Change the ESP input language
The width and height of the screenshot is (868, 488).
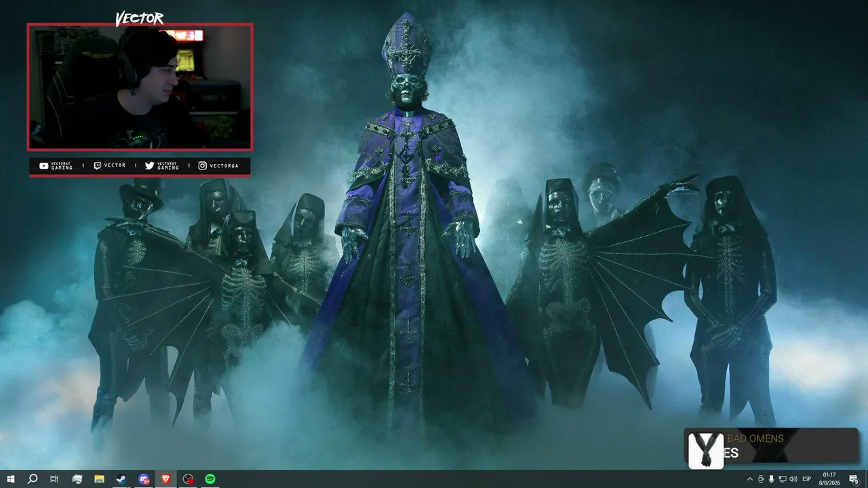pyautogui.click(x=807, y=479)
